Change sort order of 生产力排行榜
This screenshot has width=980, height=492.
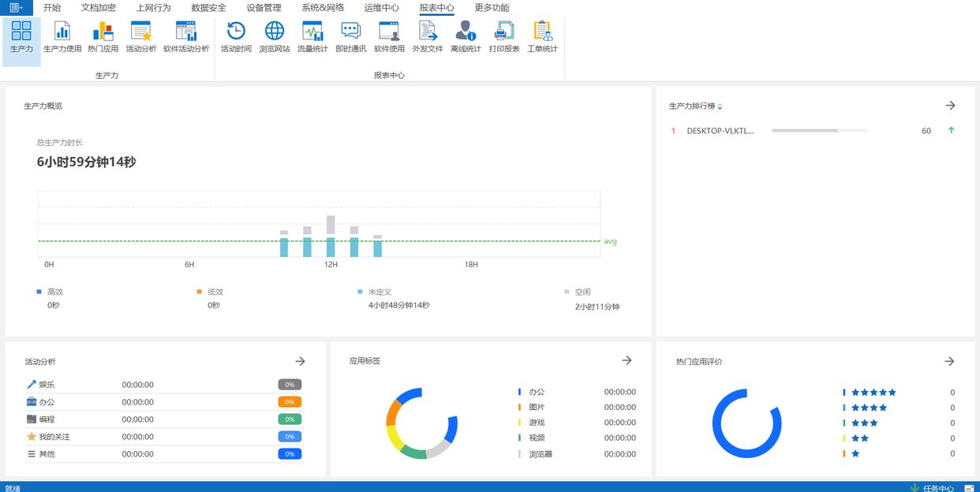tap(720, 106)
